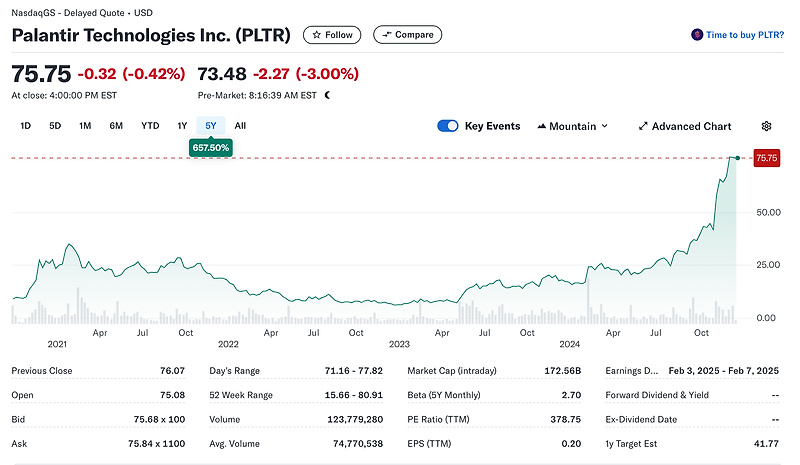Image resolution: width=800 pixels, height=465 pixels.
Task: Click the Palantir Technologies Inc. (PLTR) title
Action: (x=151, y=35)
